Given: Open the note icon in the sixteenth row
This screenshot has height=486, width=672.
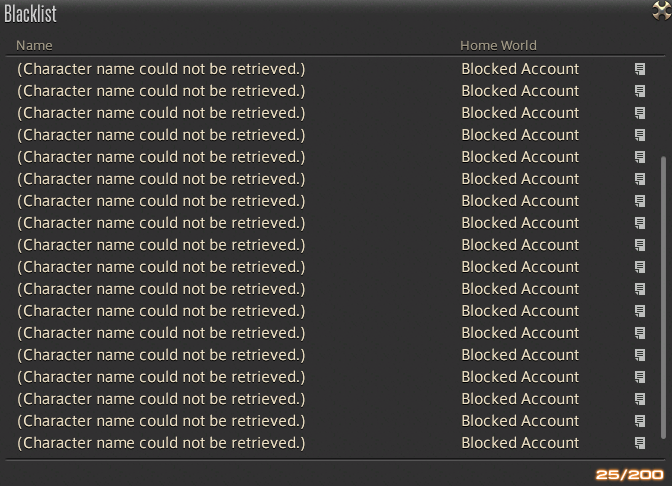Looking at the screenshot, I should pos(640,399).
